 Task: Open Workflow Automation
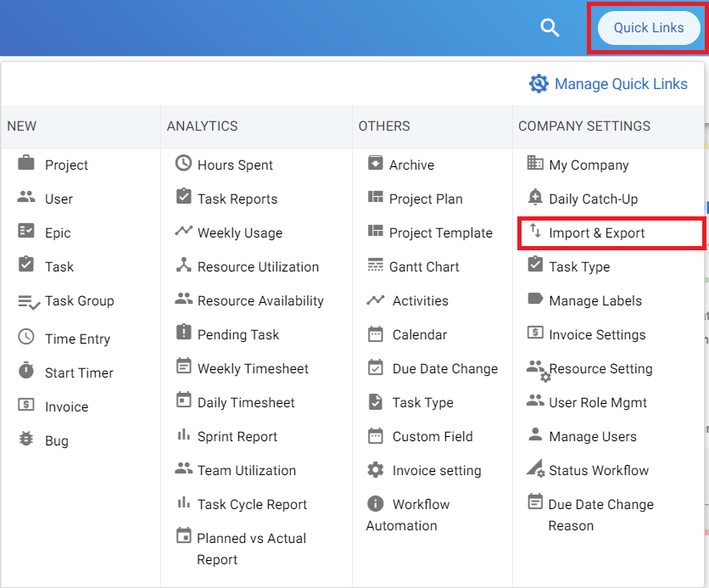(408, 514)
